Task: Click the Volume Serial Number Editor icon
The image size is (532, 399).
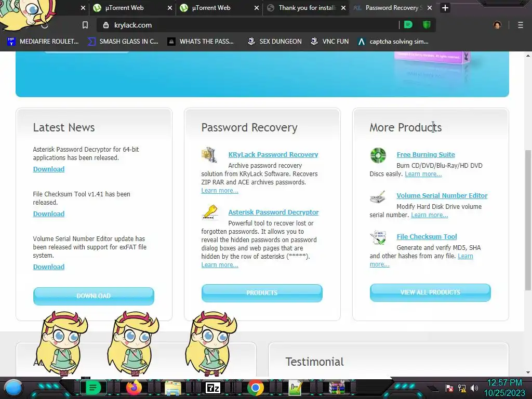Action: (x=378, y=197)
